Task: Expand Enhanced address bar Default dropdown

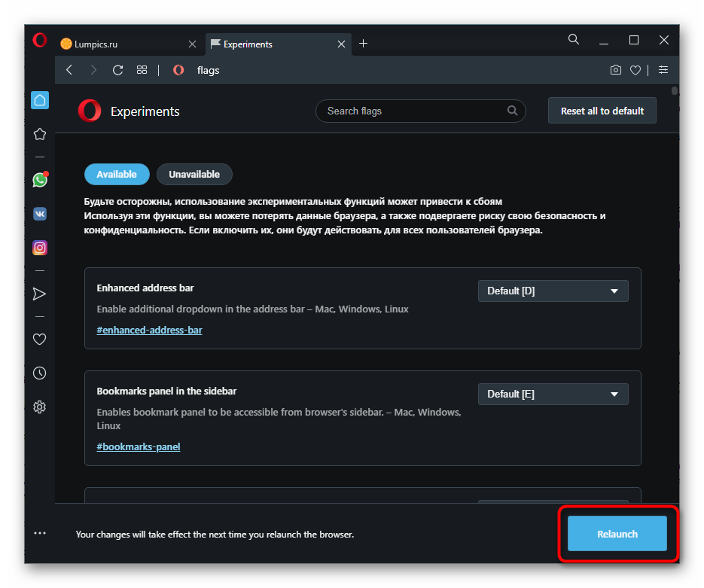Action: [553, 291]
